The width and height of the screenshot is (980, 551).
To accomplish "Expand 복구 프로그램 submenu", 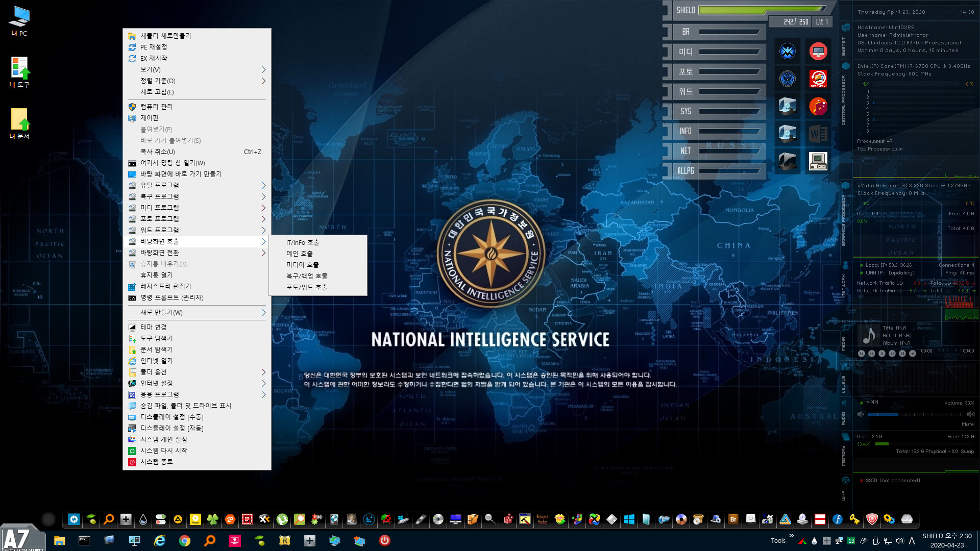I will click(197, 196).
